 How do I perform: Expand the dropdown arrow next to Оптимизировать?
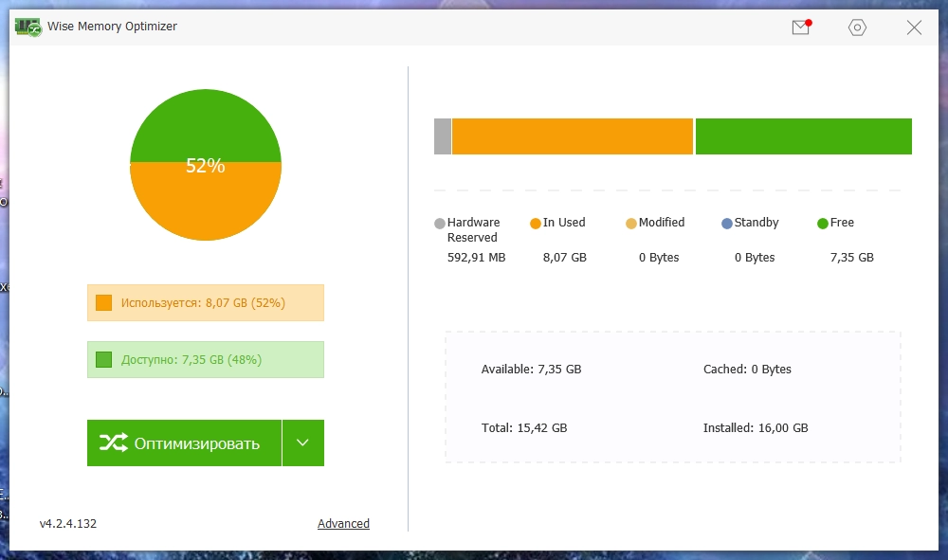pos(303,443)
